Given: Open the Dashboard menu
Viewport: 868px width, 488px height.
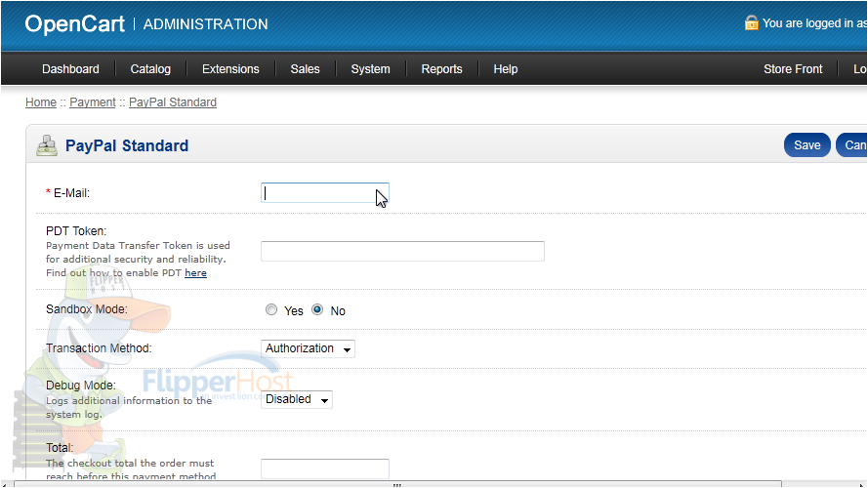Looking at the screenshot, I should [x=70, y=69].
